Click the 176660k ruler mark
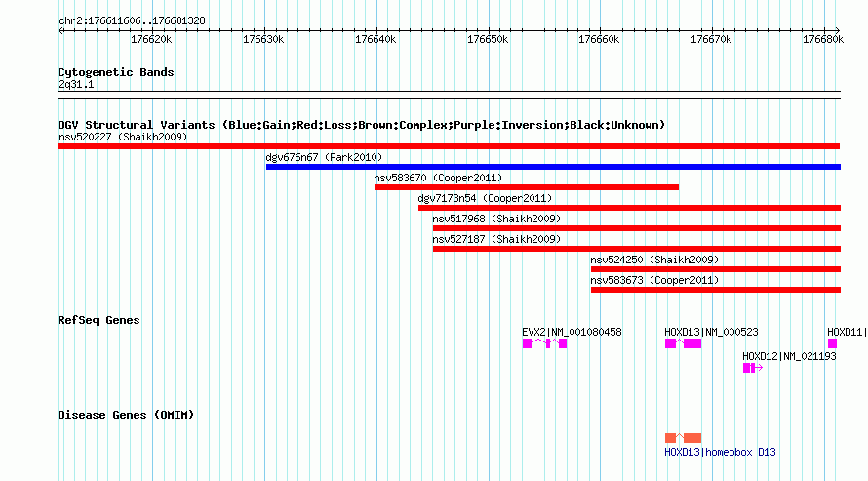 coord(599,40)
